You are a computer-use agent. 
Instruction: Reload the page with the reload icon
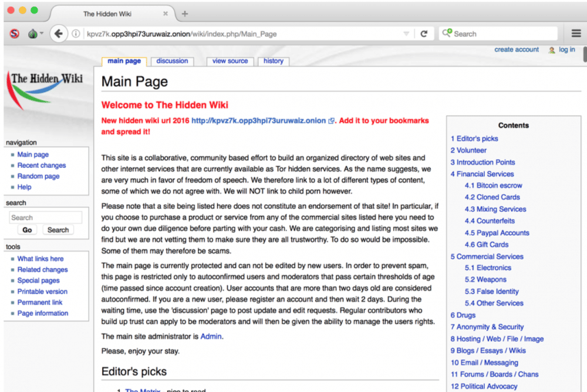(x=424, y=33)
